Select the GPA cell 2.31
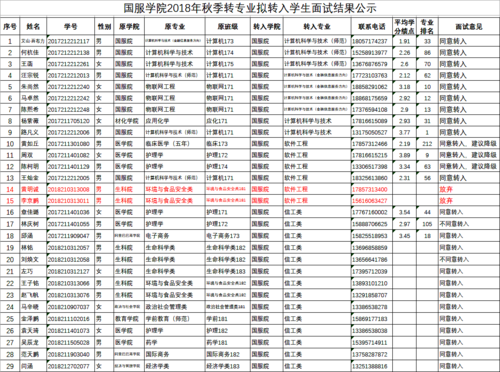500x372 pixels. (404, 178)
